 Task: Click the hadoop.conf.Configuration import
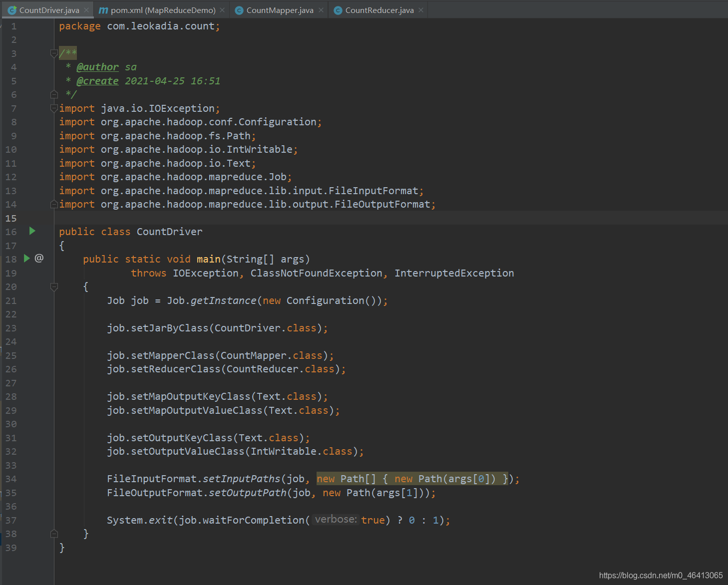coord(190,122)
